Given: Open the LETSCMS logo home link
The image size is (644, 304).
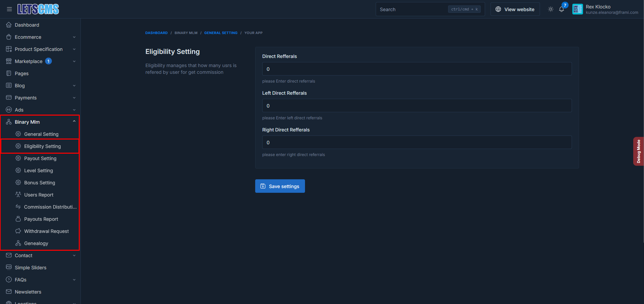Looking at the screenshot, I should click(x=38, y=9).
